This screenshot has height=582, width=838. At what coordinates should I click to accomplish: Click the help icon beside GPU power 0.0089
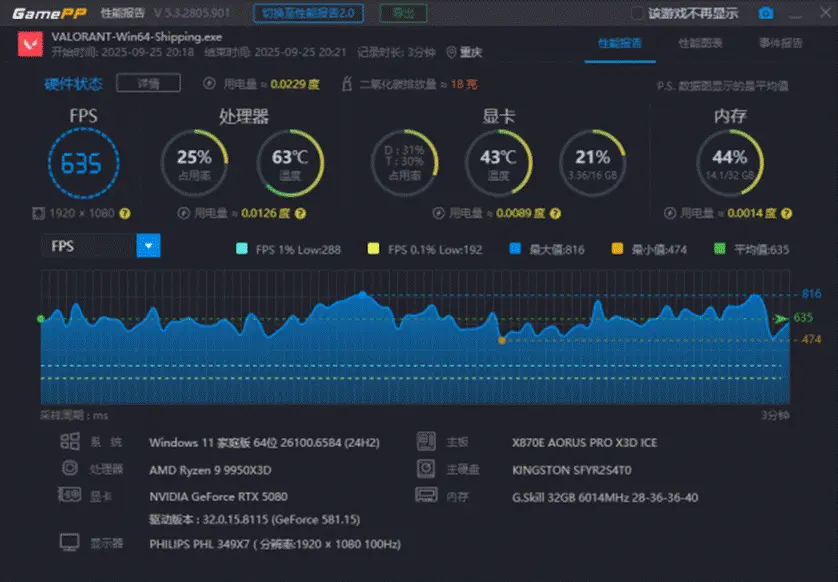coord(555,213)
